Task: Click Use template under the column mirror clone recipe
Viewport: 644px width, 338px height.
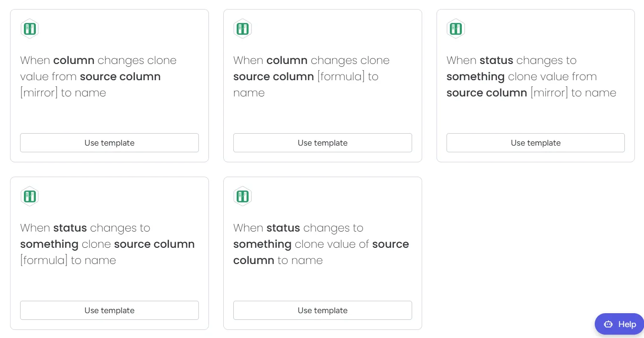Action: [x=109, y=143]
